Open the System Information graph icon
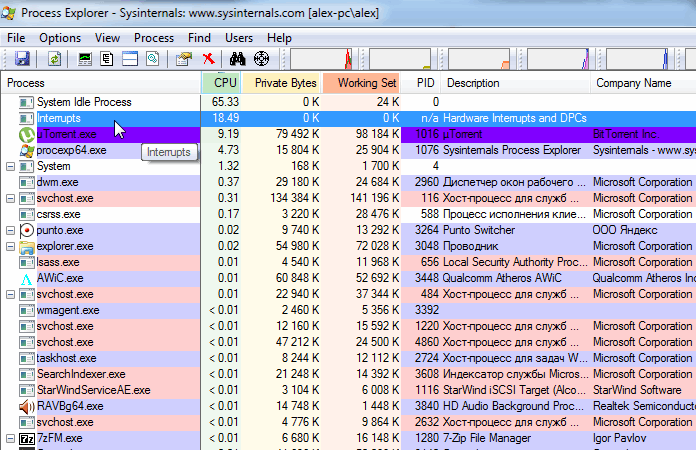 (x=85, y=59)
